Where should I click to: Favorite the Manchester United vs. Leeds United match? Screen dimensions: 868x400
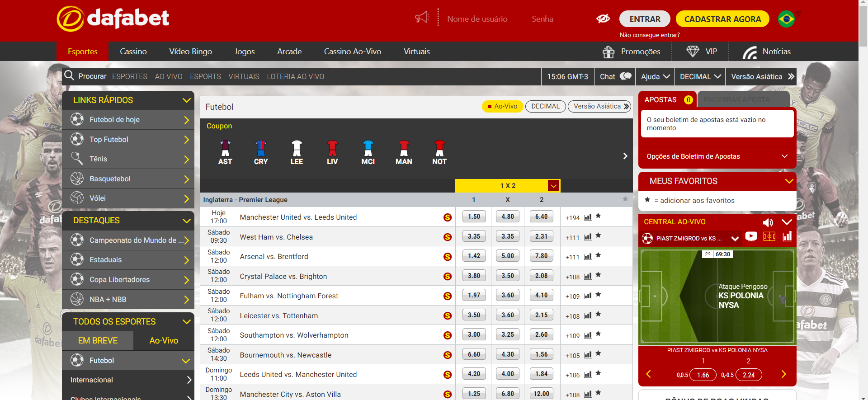598,216
